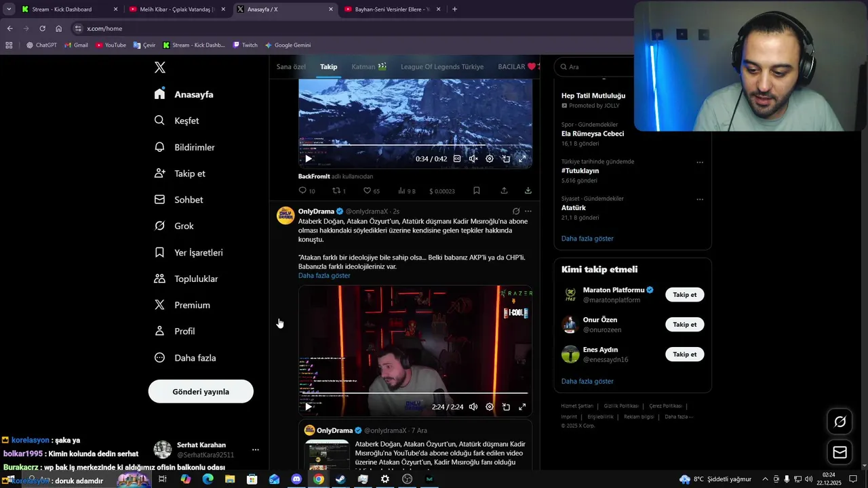Like the post with 65 likes

pyautogui.click(x=371, y=191)
